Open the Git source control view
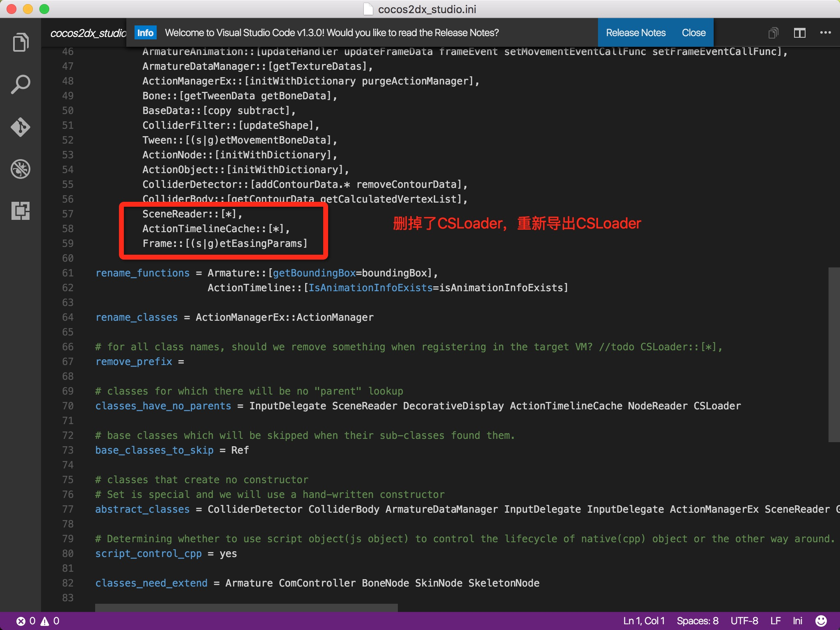This screenshot has width=840, height=630. pyautogui.click(x=21, y=127)
